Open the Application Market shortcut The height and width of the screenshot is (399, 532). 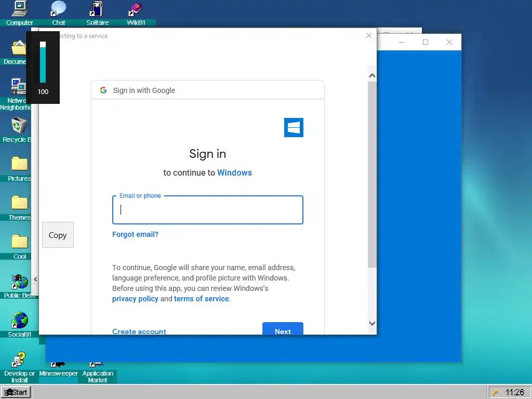[97, 373]
